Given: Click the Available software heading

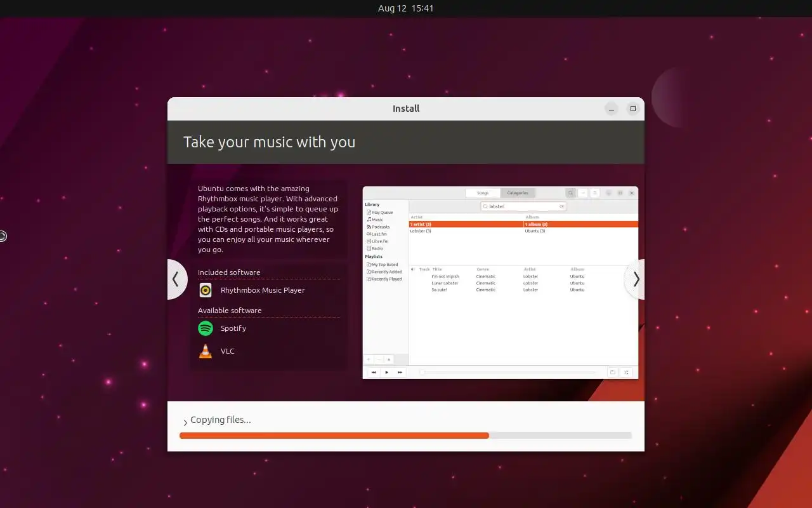Looking at the screenshot, I should (230, 311).
